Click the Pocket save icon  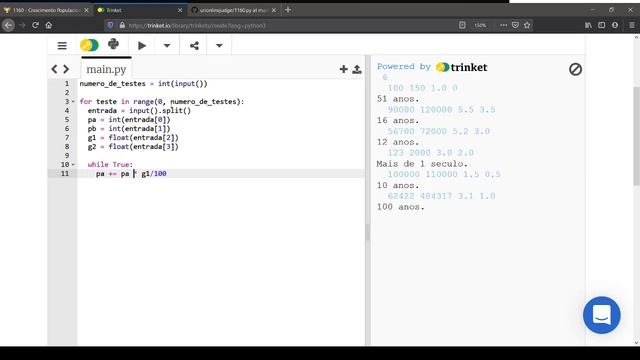click(515, 25)
